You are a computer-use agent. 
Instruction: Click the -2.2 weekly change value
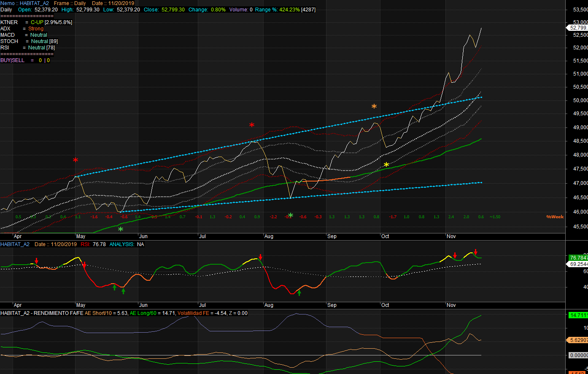[x=274, y=217]
